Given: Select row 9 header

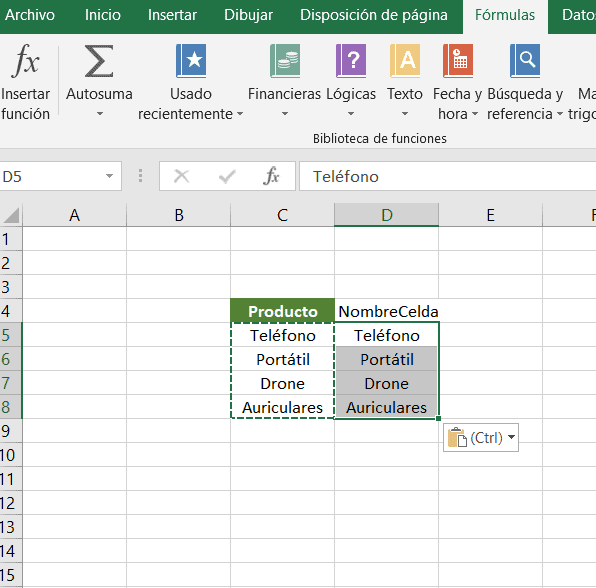Looking at the screenshot, I should click(x=11, y=431).
